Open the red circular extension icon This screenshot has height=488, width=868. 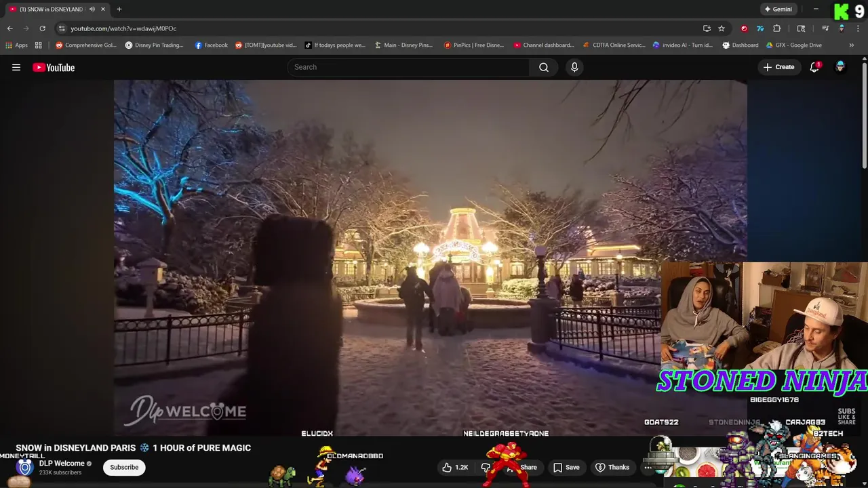click(x=744, y=28)
